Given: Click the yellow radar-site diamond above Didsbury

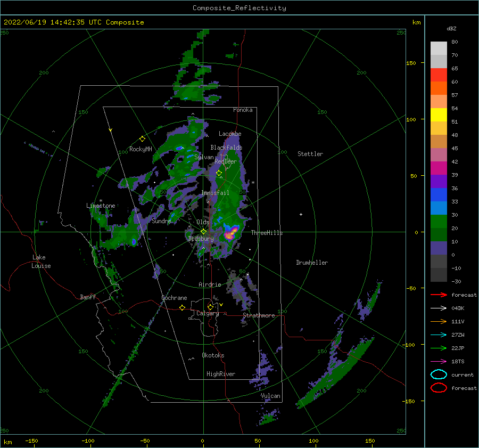Looking at the screenshot, I should (203, 232).
